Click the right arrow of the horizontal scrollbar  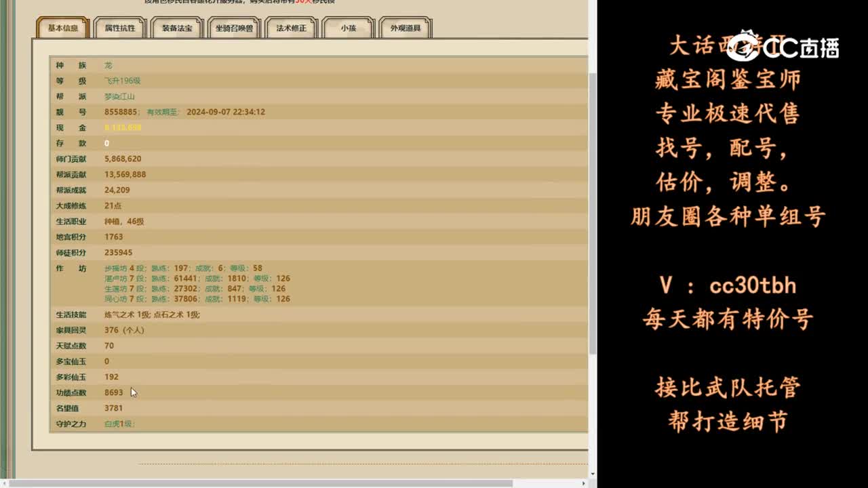[584, 483]
